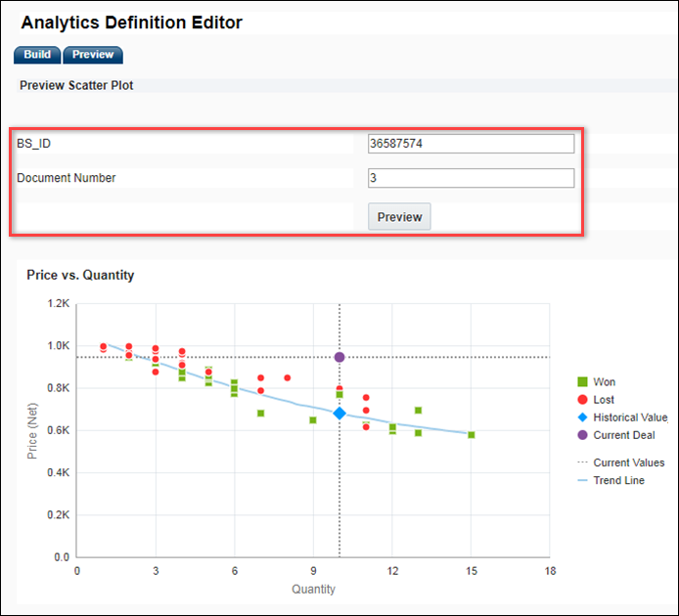
Task: Click the purple Current Deal point on chart
Action: (339, 357)
